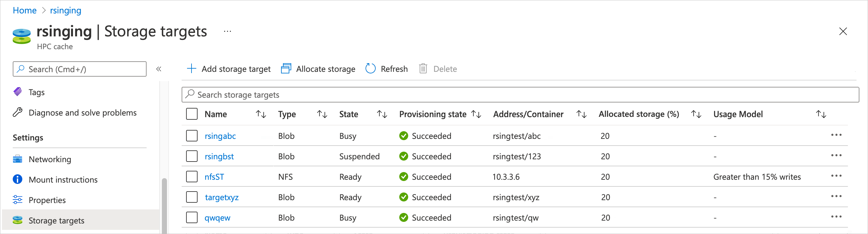Select the rsingabc row checkbox
Screen dimensions: 868x234
coord(192,136)
